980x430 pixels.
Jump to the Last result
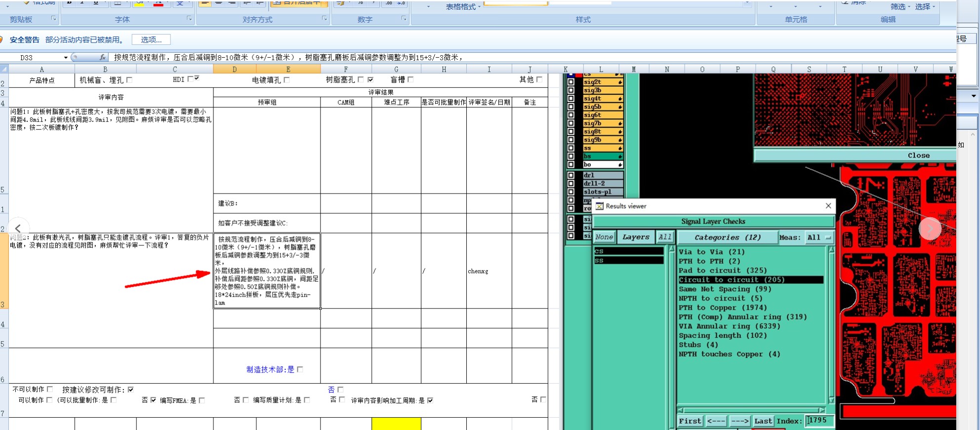pyautogui.click(x=763, y=421)
